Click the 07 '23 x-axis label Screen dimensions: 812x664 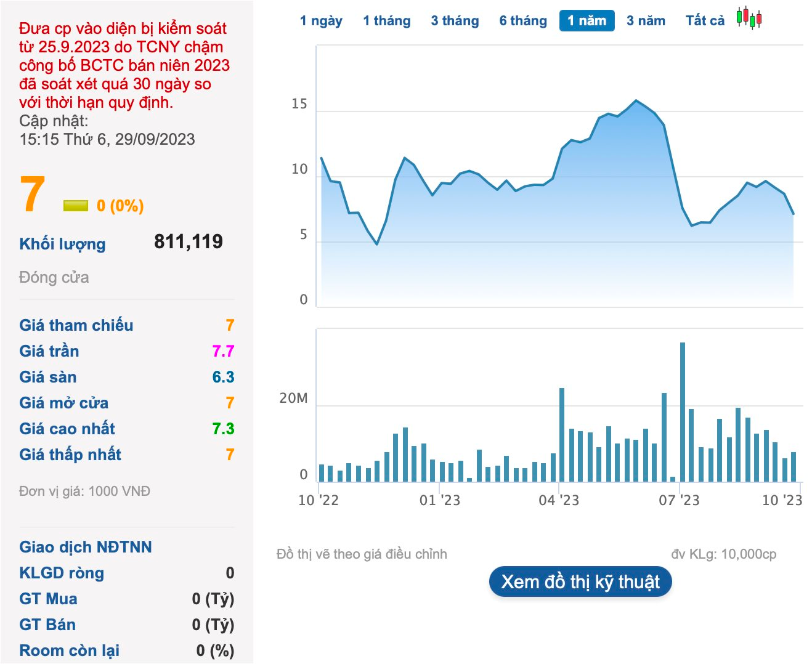(679, 500)
